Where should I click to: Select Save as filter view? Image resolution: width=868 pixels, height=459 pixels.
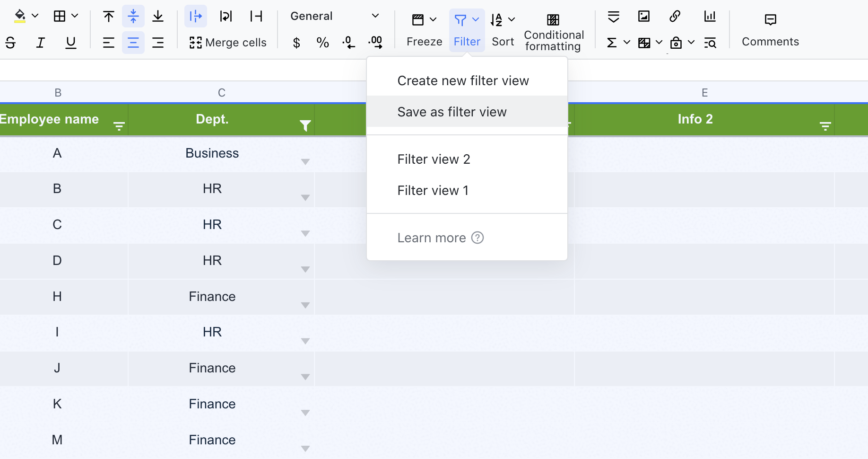(x=451, y=112)
